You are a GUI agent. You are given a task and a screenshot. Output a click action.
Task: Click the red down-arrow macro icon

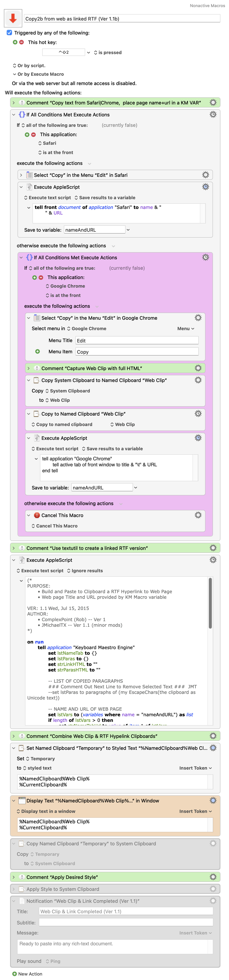(x=13, y=18)
